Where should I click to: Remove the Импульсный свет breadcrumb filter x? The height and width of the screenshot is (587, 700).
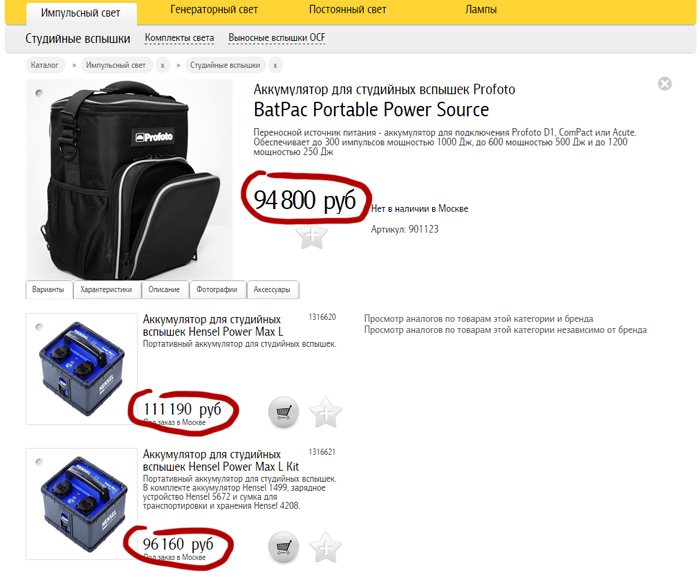pyautogui.click(x=162, y=65)
